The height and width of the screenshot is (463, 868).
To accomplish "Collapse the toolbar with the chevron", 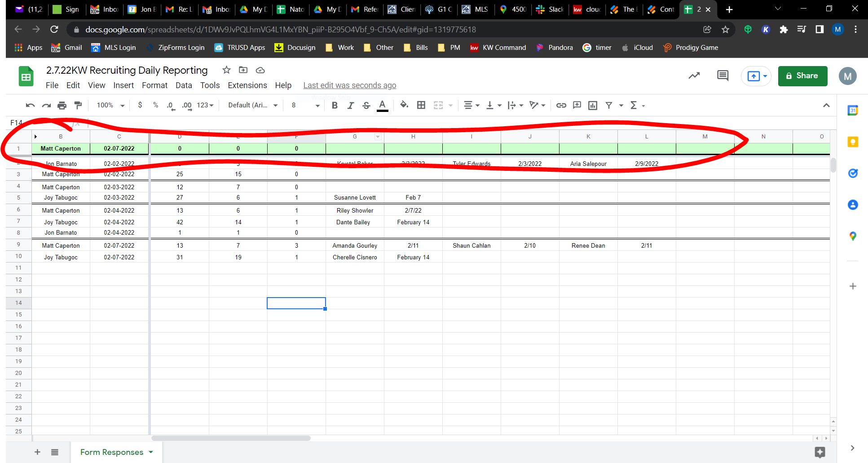I will click(827, 105).
